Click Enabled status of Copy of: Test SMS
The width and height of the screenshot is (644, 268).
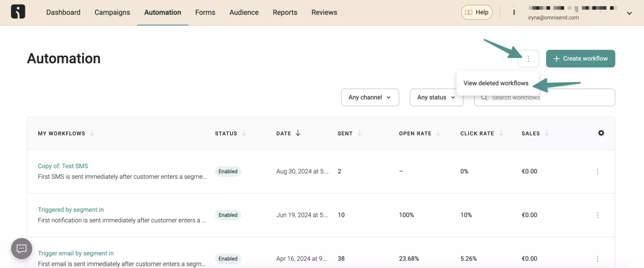point(228,172)
